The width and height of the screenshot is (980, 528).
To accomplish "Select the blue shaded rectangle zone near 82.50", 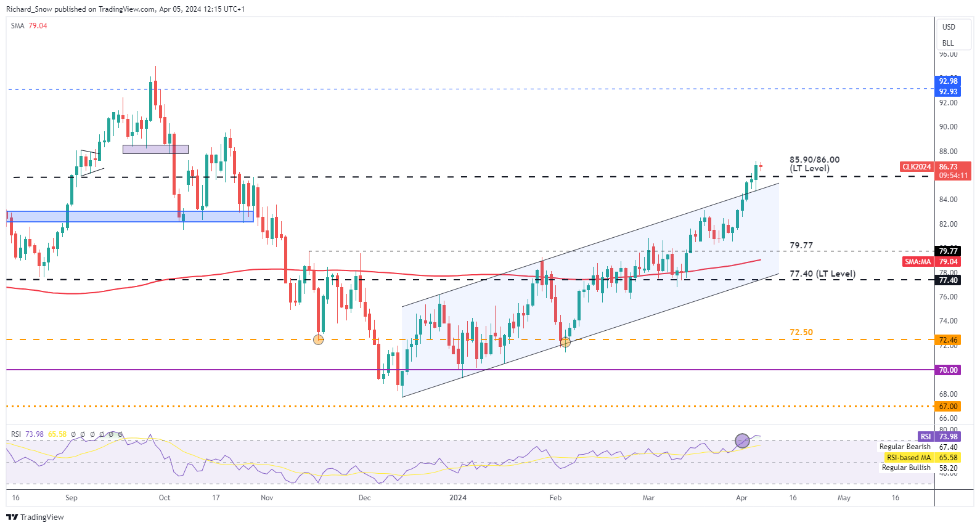I will [x=130, y=216].
